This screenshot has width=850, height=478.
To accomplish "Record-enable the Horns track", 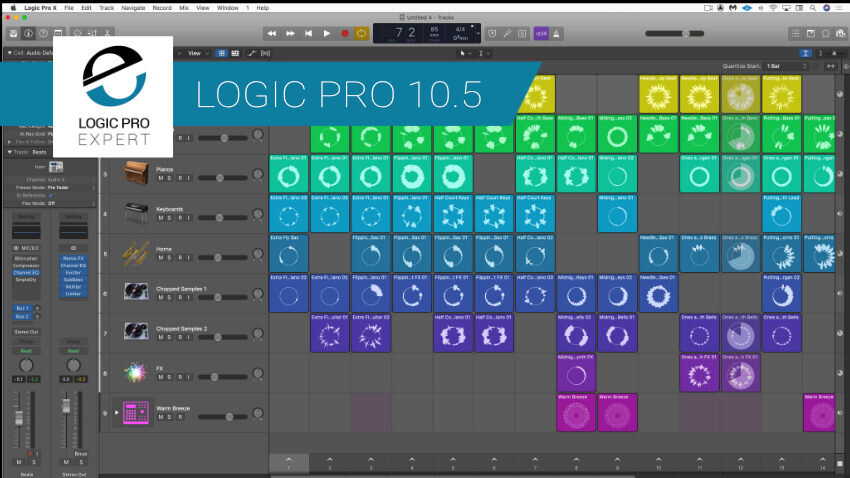I will coord(181,257).
